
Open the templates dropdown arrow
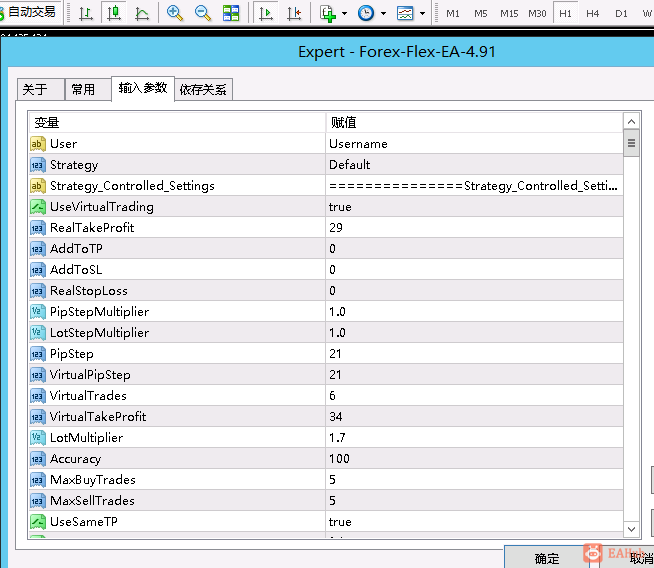pos(423,13)
